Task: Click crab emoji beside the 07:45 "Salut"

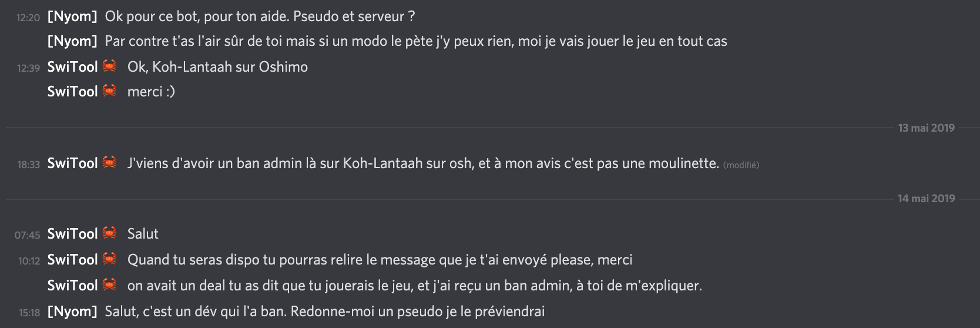Action: click(109, 233)
